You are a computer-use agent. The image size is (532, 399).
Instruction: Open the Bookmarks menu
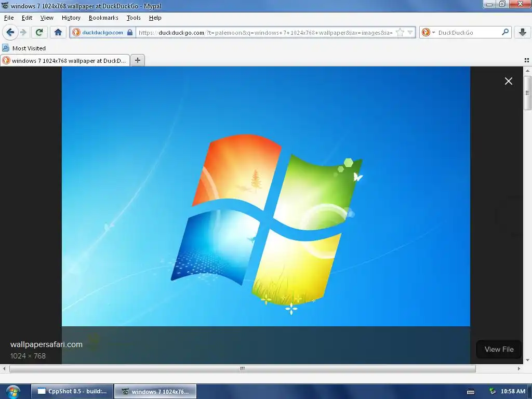point(103,18)
